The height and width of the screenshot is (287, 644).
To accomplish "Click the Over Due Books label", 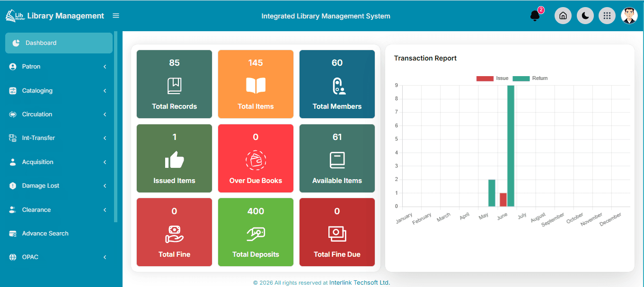I will pos(256,181).
